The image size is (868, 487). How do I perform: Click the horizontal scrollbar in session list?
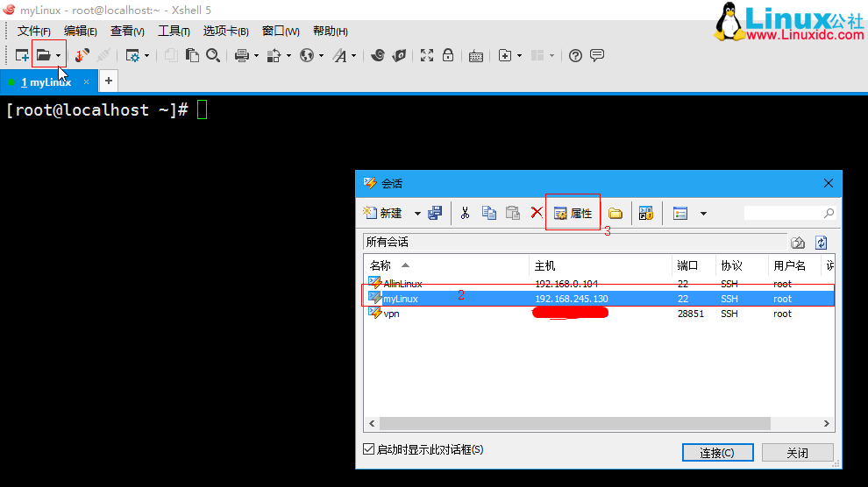coord(575,423)
